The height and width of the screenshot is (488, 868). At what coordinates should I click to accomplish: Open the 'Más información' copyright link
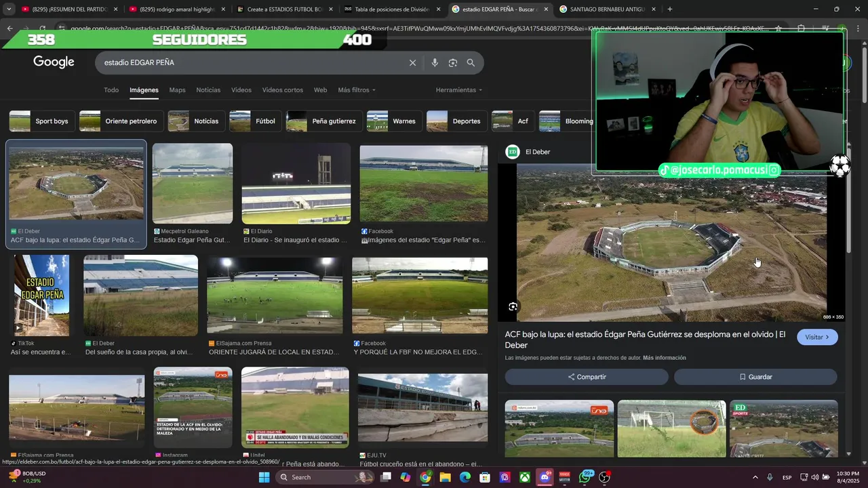[665, 358]
